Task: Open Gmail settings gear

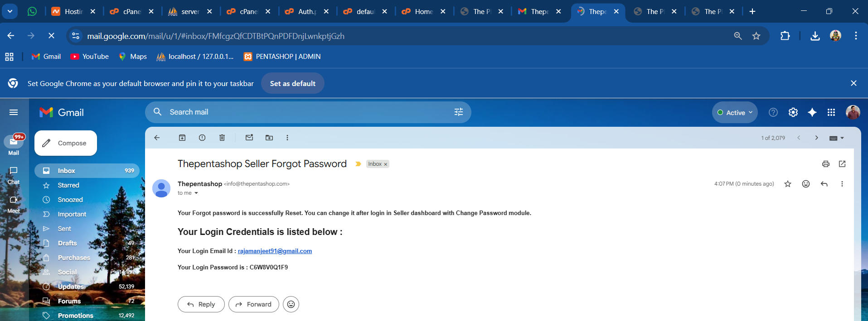Action: click(x=793, y=112)
